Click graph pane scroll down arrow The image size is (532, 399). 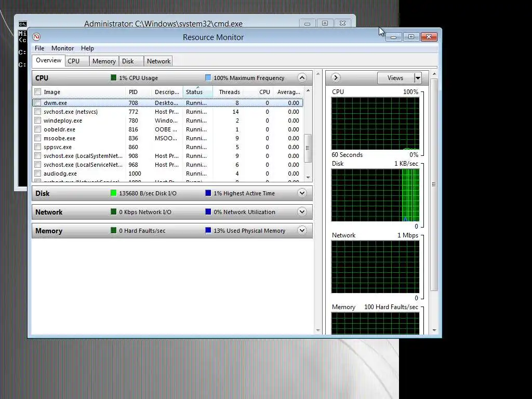434,330
